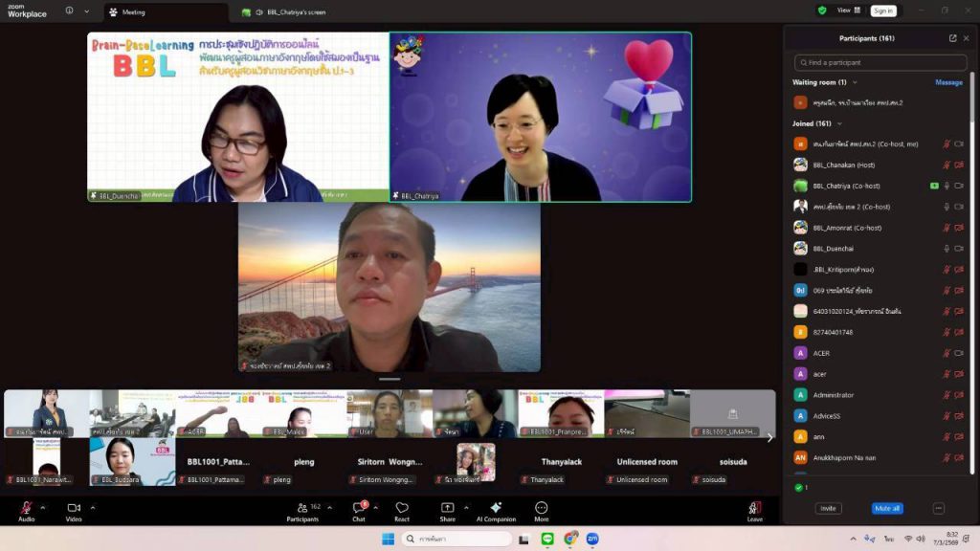Viewport: 980px width, 551px height.
Task: Click in the Find a participant search field
Action: coord(880,62)
